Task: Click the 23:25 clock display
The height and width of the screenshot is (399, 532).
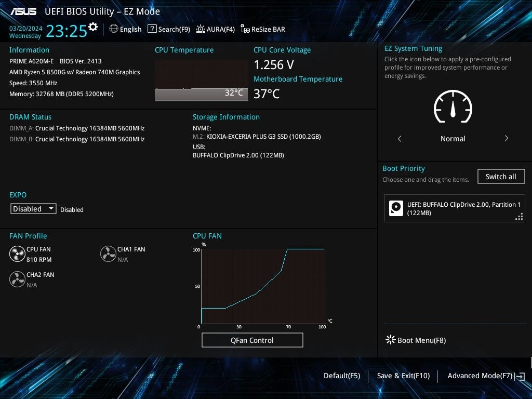Action: [x=66, y=31]
